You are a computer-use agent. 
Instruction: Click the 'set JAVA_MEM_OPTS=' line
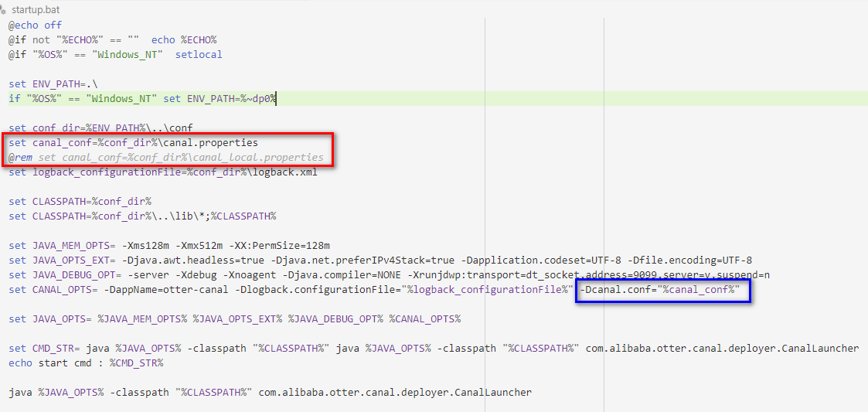click(x=169, y=245)
